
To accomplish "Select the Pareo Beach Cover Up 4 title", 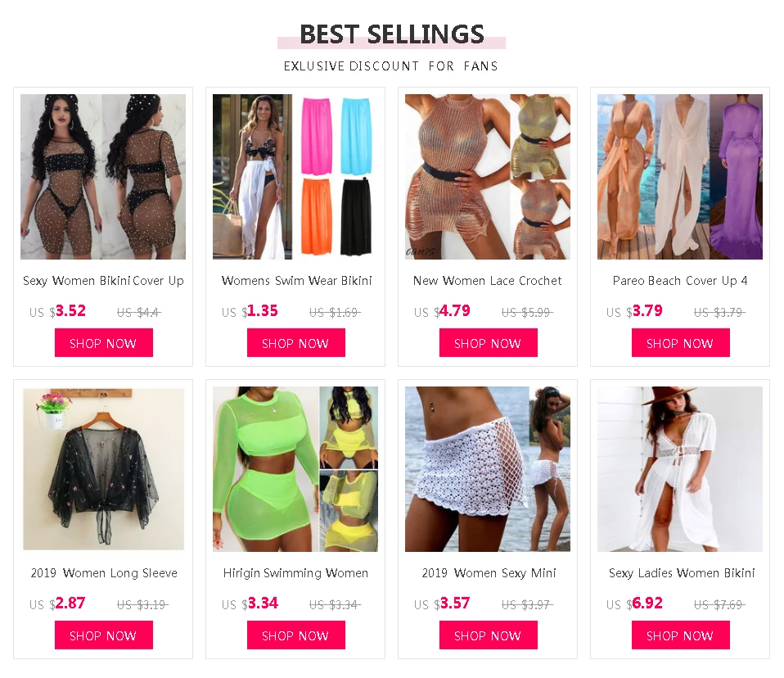I will point(680,281).
